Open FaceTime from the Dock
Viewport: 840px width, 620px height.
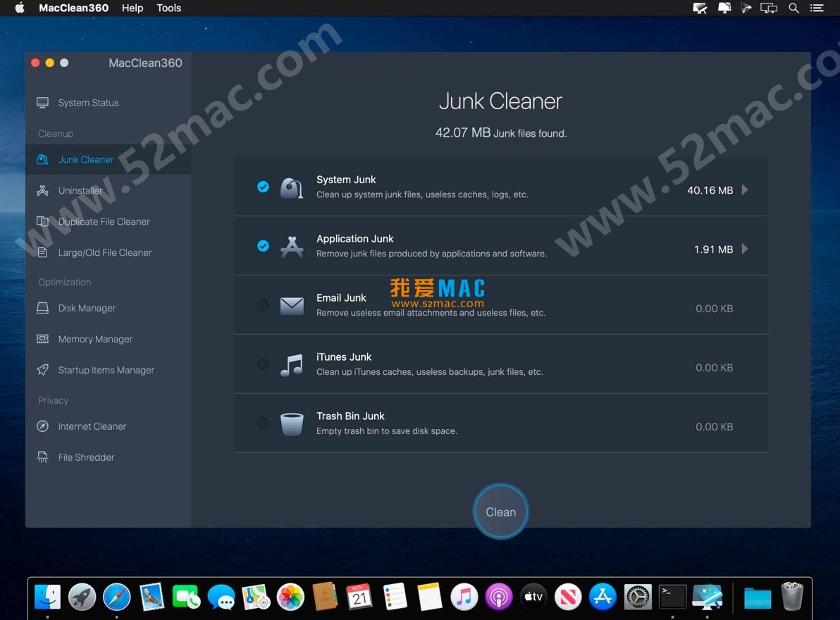187,597
